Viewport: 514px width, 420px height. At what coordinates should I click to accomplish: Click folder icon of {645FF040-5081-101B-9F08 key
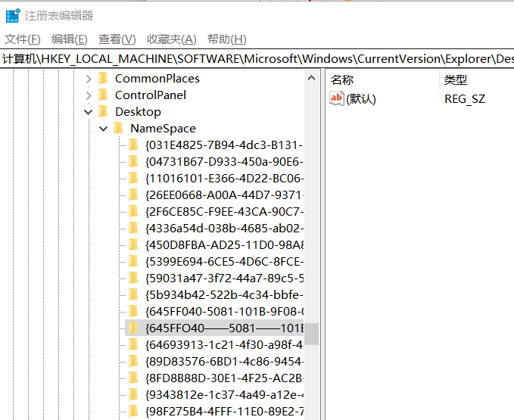tap(133, 312)
